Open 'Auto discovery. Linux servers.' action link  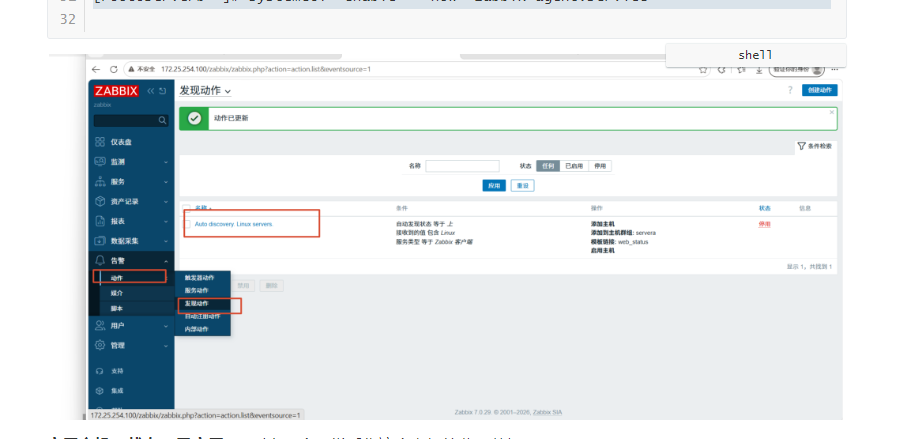tap(233, 224)
